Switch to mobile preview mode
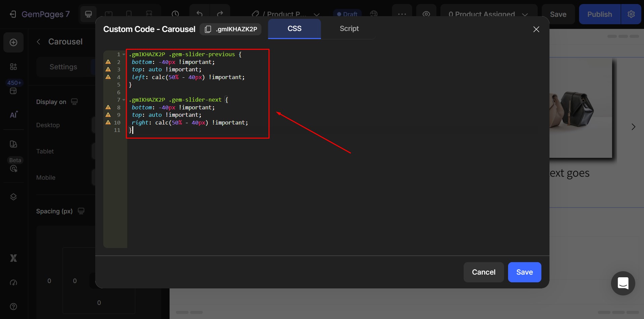 pyautogui.click(x=129, y=14)
